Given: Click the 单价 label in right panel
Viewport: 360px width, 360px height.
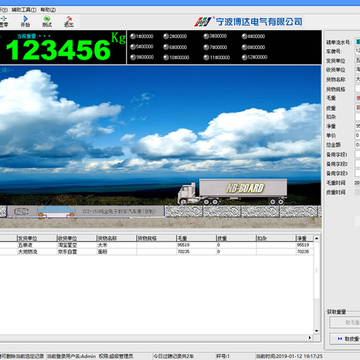Looking at the screenshot, I should (331, 136).
